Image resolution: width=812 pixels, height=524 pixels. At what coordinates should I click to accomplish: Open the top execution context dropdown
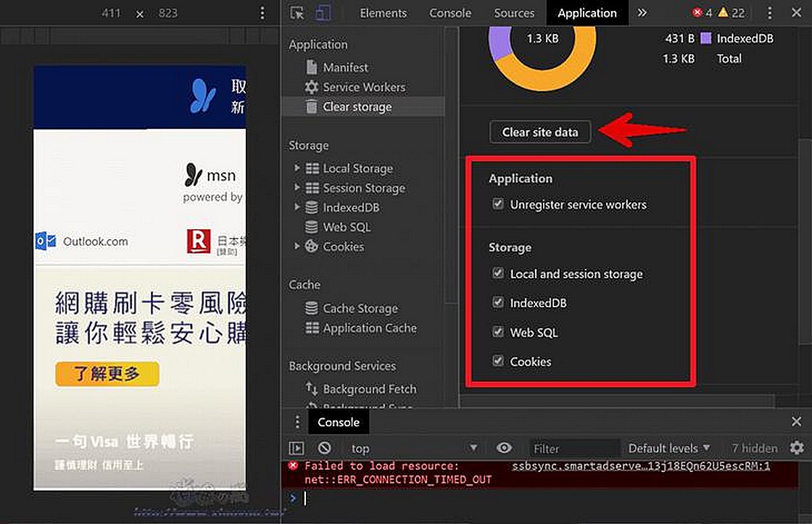click(x=413, y=449)
